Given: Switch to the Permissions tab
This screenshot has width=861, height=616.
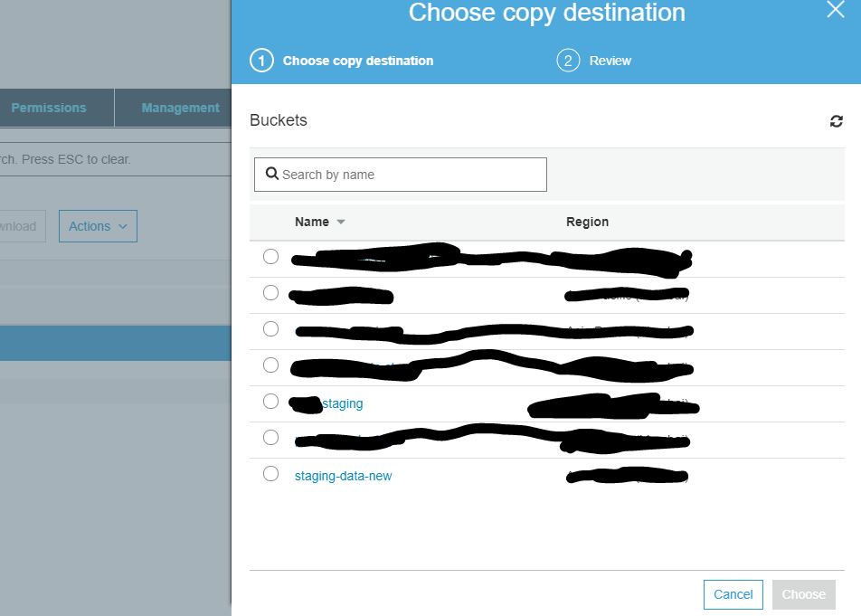Looking at the screenshot, I should point(49,107).
